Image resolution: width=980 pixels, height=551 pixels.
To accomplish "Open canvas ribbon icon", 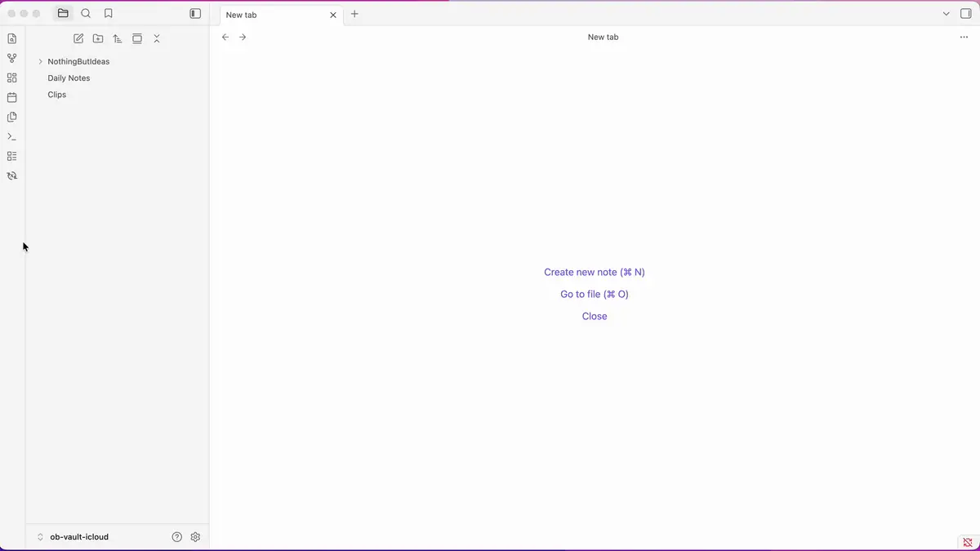I will (x=11, y=78).
